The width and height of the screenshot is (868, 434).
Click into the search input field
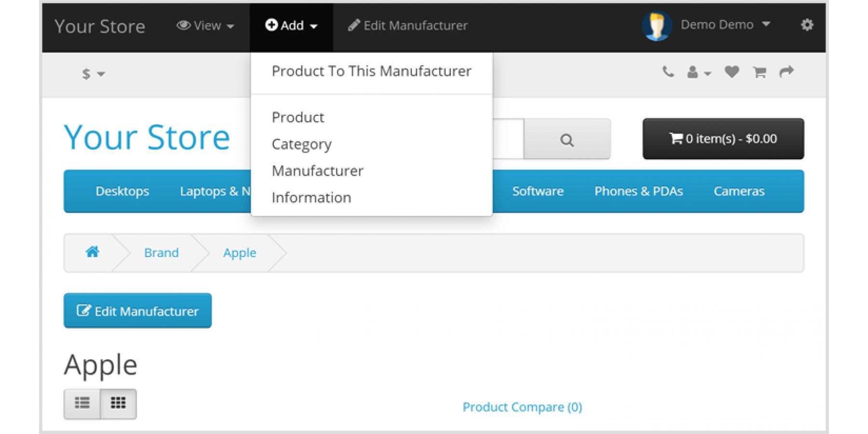click(x=508, y=139)
